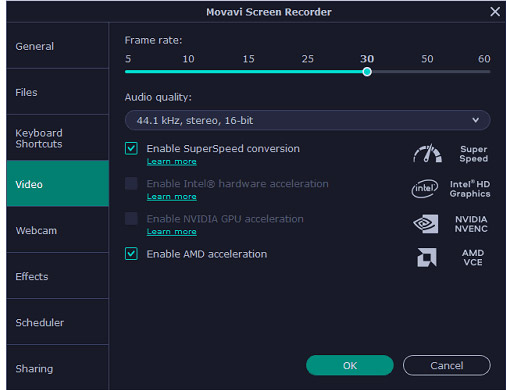506x390 pixels.
Task: Click the 10 frame rate label
Action: [188, 59]
